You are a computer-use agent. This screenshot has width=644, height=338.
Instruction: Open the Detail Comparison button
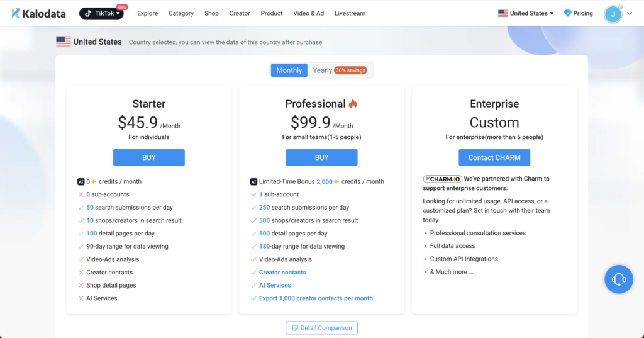click(x=321, y=328)
